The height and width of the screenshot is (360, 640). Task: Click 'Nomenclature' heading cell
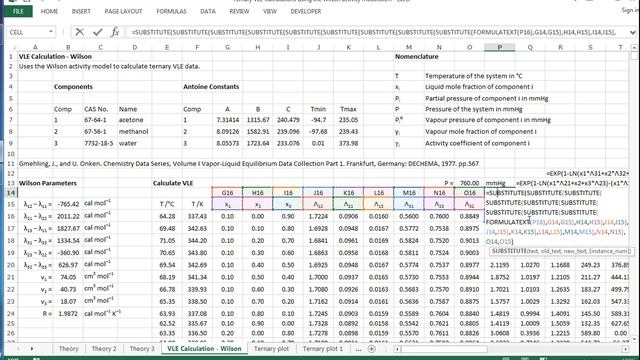click(x=416, y=57)
